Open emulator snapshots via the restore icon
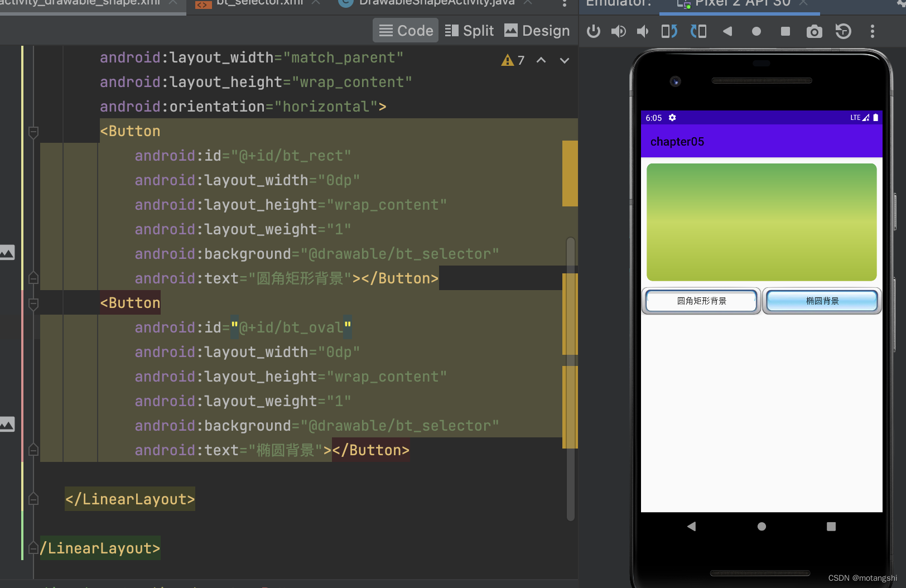906x588 pixels. (842, 31)
